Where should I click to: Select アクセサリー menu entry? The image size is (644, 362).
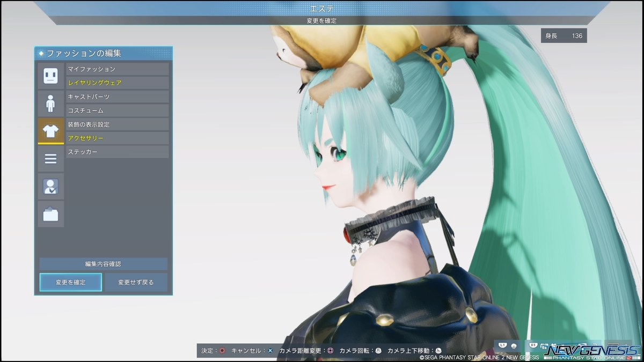(x=117, y=138)
